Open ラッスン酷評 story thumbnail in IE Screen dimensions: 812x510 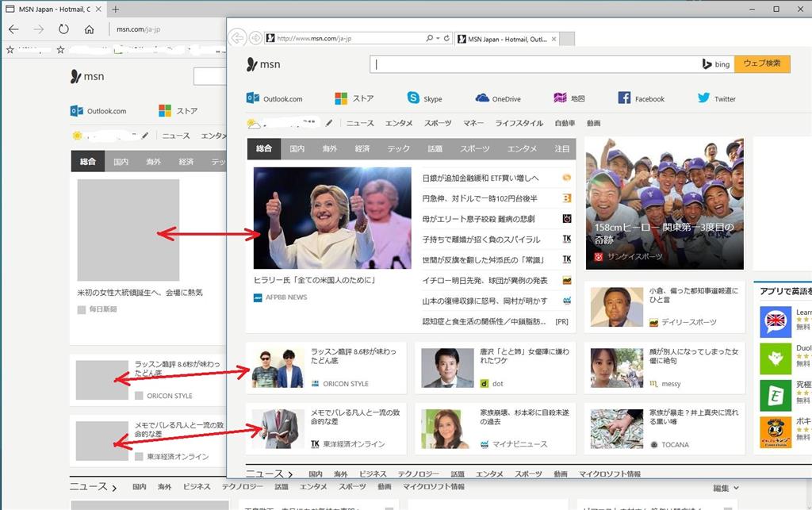tap(278, 368)
